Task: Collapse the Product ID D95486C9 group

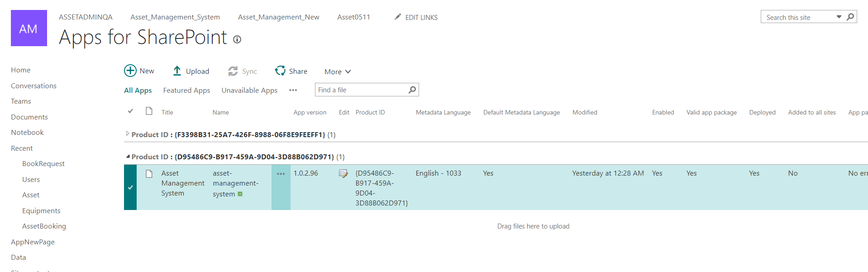Action: tap(128, 157)
